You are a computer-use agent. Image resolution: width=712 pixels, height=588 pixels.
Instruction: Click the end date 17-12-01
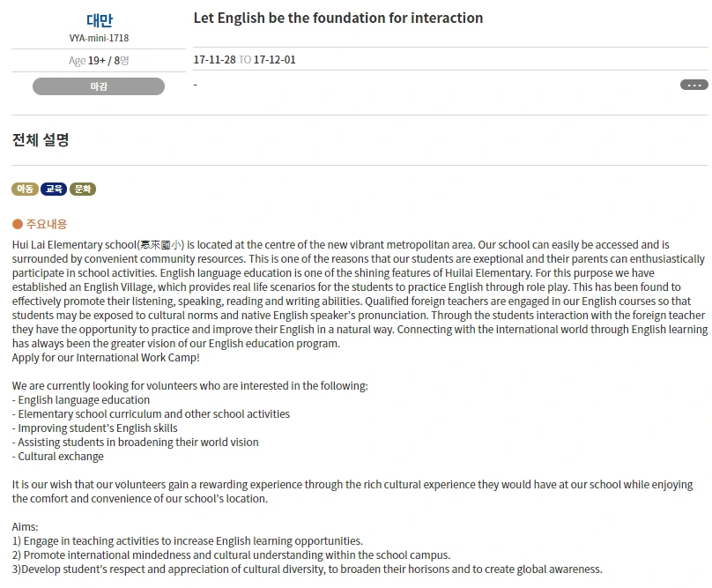pyautogui.click(x=275, y=60)
